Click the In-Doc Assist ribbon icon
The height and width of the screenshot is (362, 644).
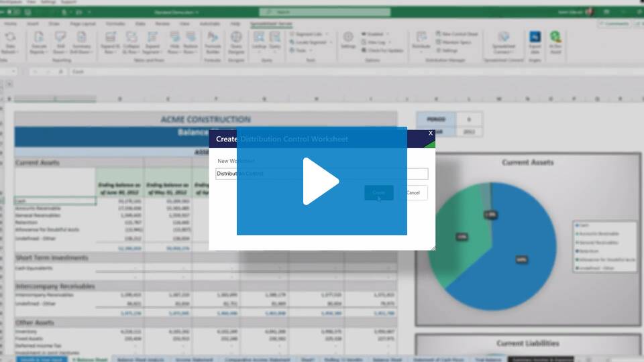[555, 43]
